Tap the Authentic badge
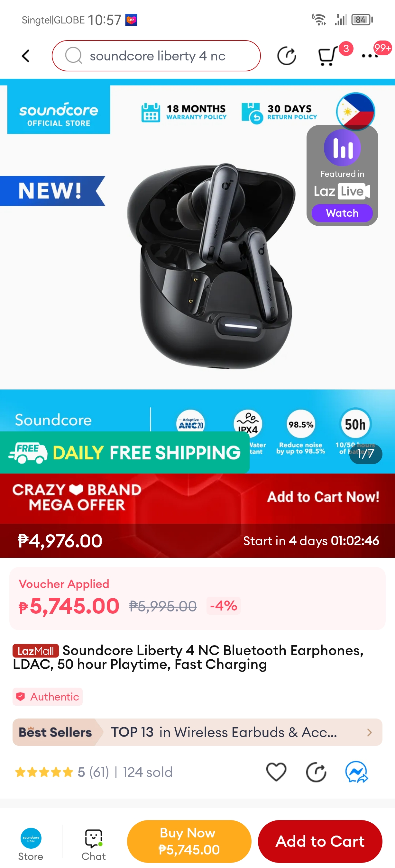Screen dimensions: 395x868 pyautogui.click(x=48, y=696)
